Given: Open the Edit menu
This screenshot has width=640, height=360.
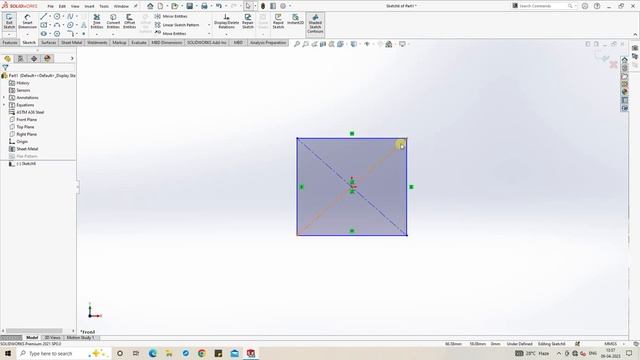Looking at the screenshot, I should (x=62, y=7).
